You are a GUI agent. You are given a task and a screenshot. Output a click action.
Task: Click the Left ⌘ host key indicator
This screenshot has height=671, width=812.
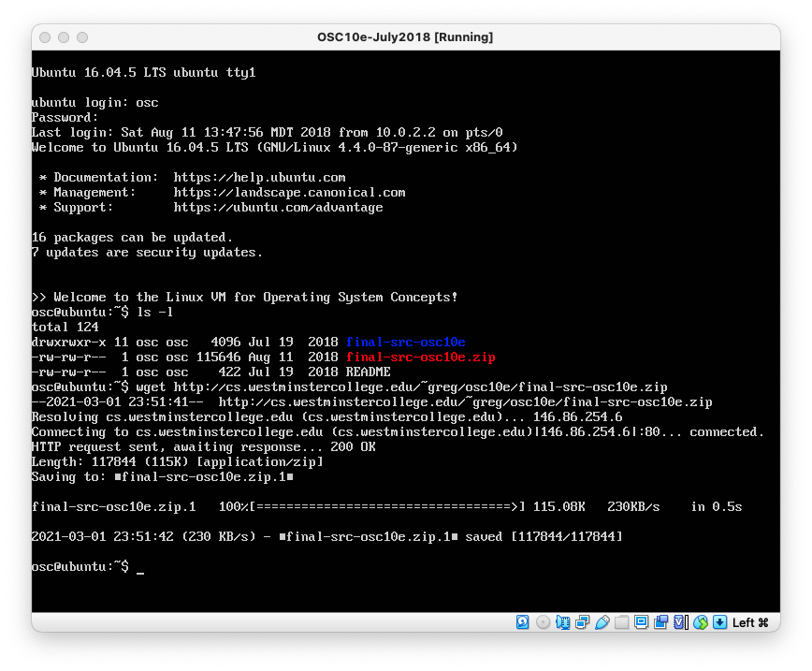tap(750, 622)
